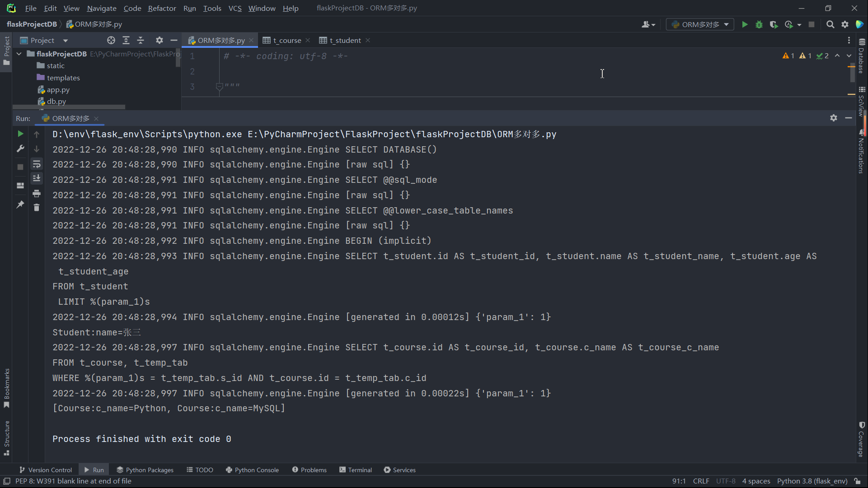
Task: Collapse docstring fold marker on line 3
Action: (220, 86)
